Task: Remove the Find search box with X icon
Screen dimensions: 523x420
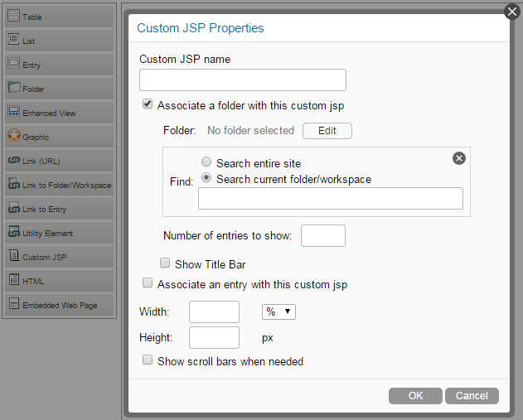Action: click(x=459, y=158)
